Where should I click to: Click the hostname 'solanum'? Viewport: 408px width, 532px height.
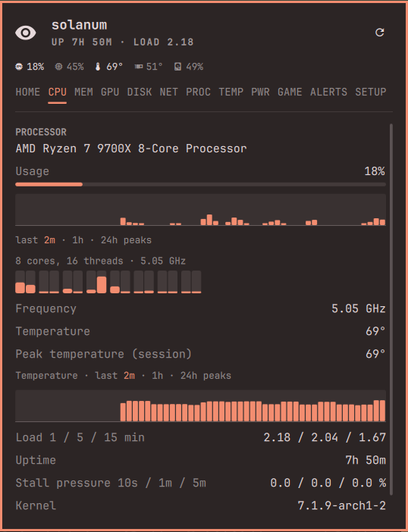pyautogui.click(x=80, y=25)
